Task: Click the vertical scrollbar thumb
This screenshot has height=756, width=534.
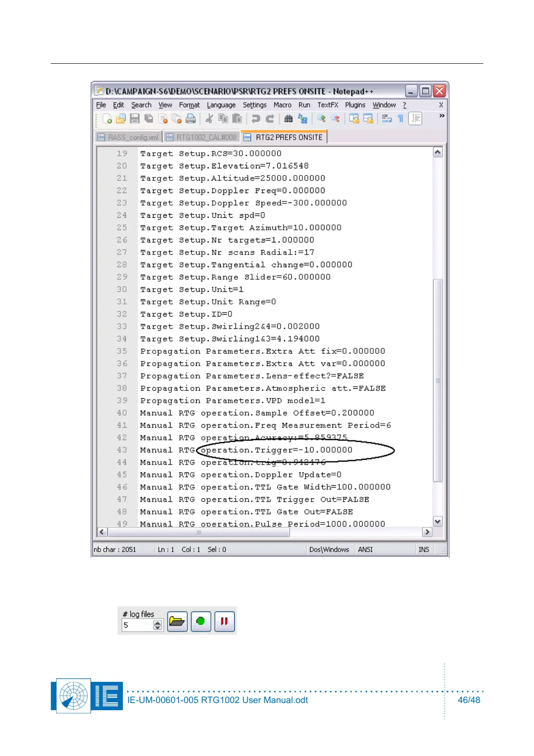Action: click(x=438, y=380)
